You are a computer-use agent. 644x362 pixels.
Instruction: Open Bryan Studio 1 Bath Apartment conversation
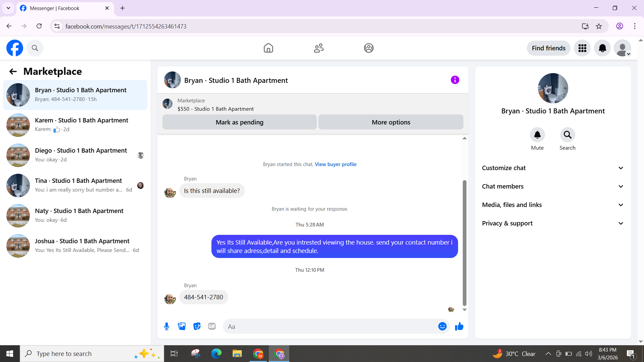(75, 95)
